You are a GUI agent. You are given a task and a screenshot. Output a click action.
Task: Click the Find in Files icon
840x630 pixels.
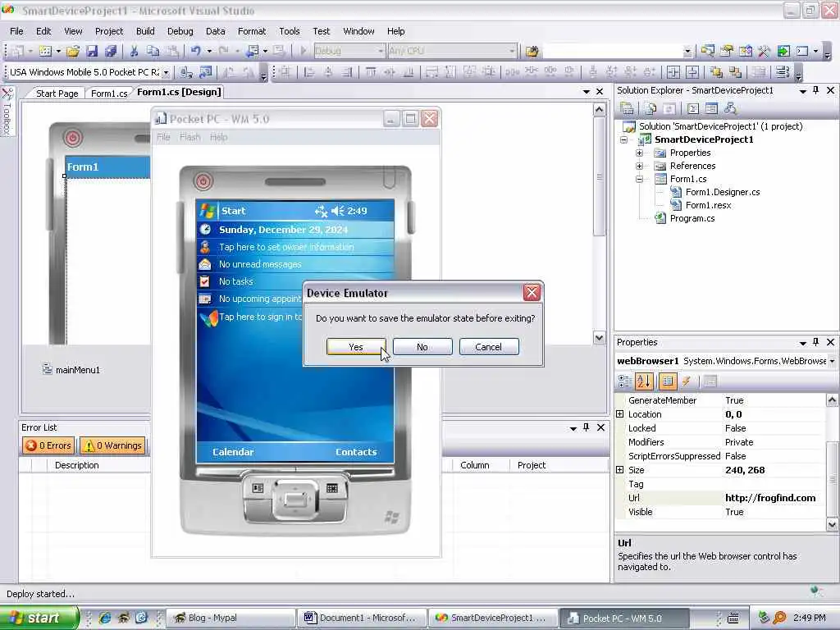pyautogui.click(x=532, y=51)
